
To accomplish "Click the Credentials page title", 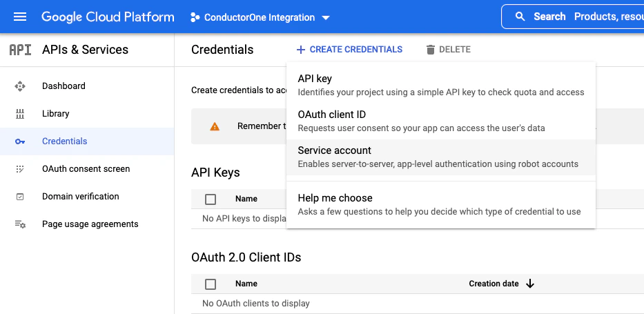I will [x=222, y=50].
